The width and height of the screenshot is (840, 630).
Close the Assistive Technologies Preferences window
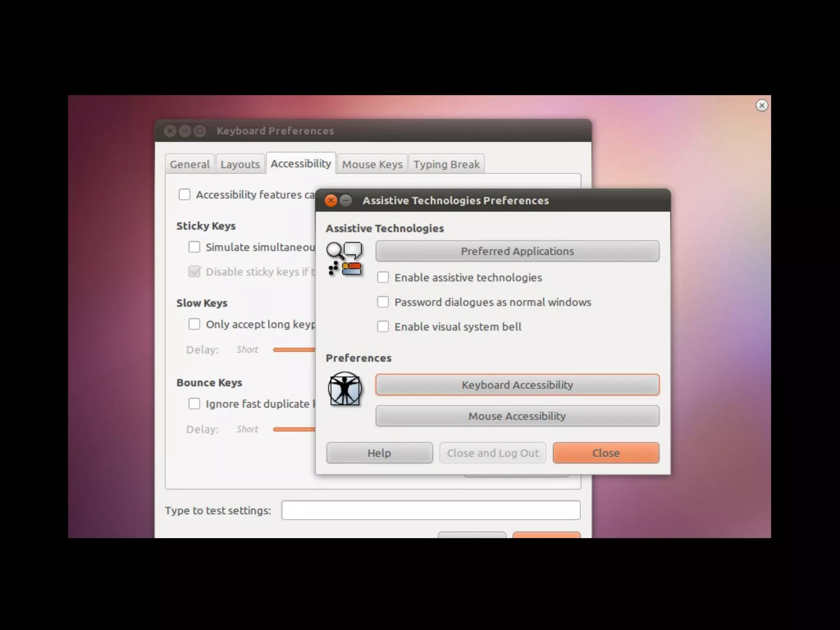331,201
